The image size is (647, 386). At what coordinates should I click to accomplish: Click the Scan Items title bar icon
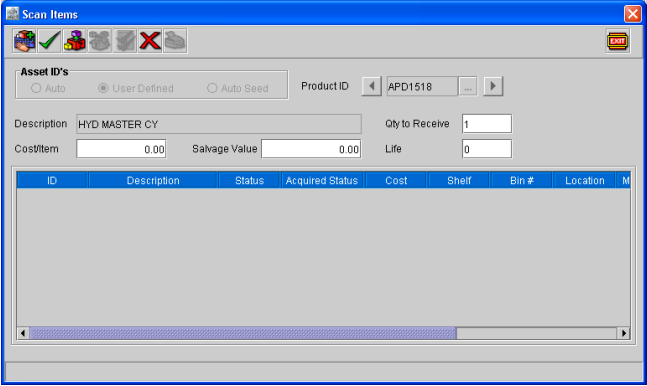pos(12,14)
